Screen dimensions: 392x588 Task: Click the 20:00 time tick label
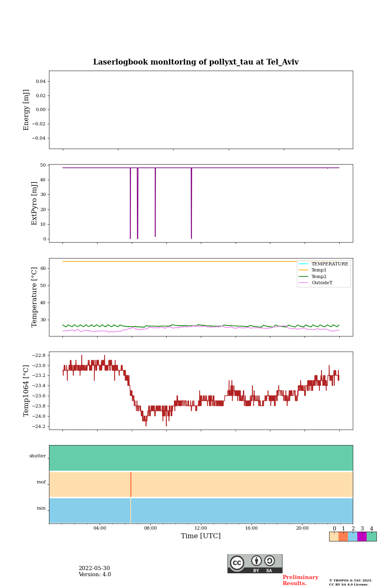click(x=302, y=528)
